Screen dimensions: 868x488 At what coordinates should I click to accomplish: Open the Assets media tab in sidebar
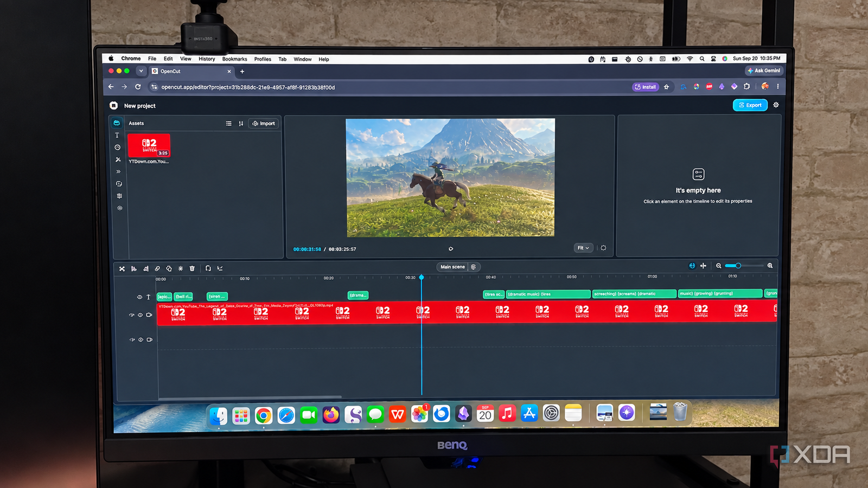pyautogui.click(x=117, y=123)
